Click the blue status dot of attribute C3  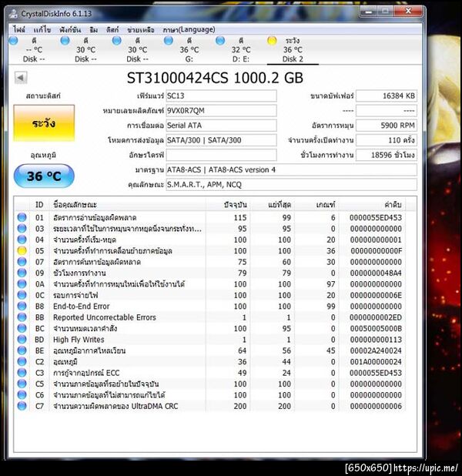coord(22,373)
